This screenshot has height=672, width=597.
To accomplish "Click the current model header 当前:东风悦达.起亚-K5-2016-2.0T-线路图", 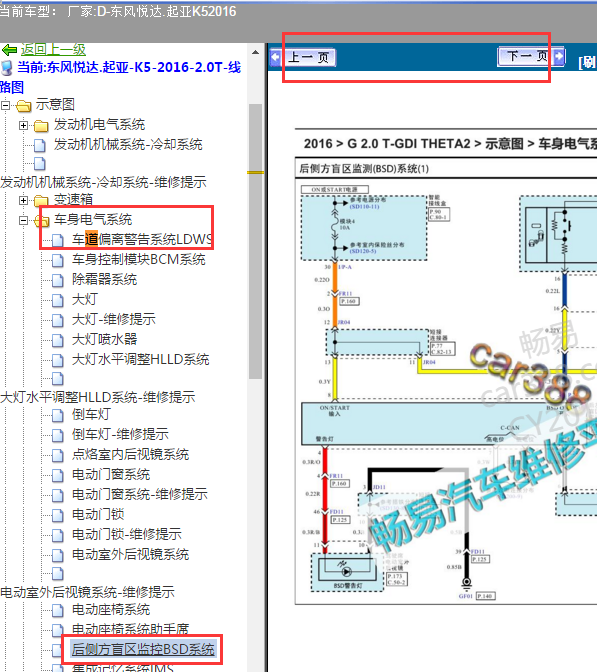I will 120,77.
